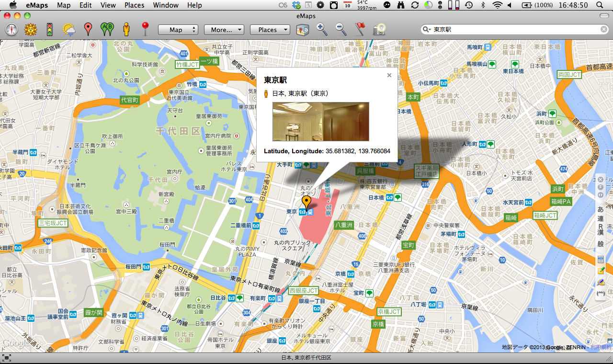Open the Edit menu
The height and width of the screenshot is (364, 613).
[x=86, y=5]
